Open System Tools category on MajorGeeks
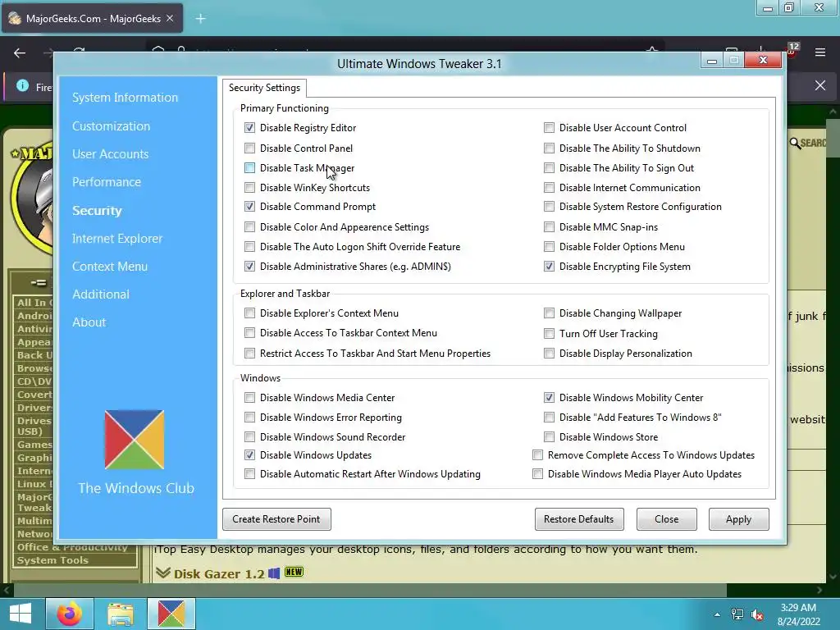The width and height of the screenshot is (840, 630). [x=52, y=560]
